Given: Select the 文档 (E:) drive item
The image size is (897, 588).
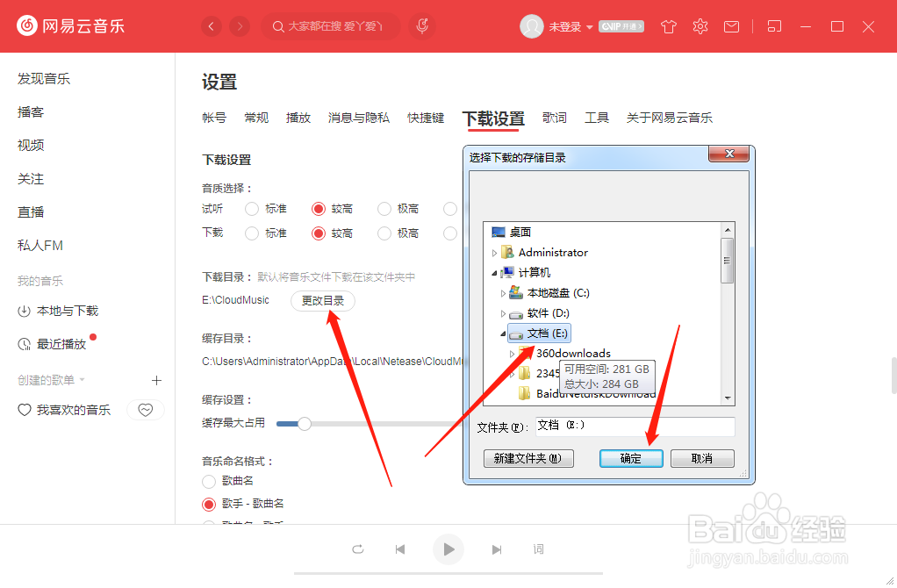Looking at the screenshot, I should pos(538,333).
